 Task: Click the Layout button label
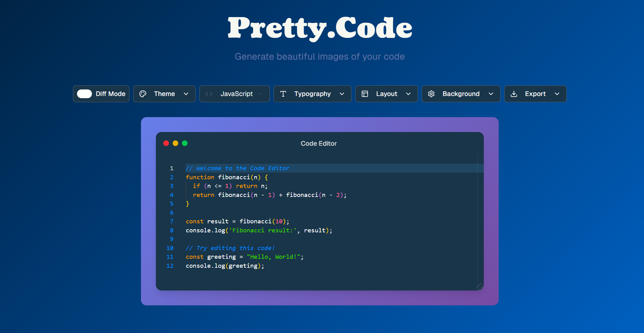point(387,94)
